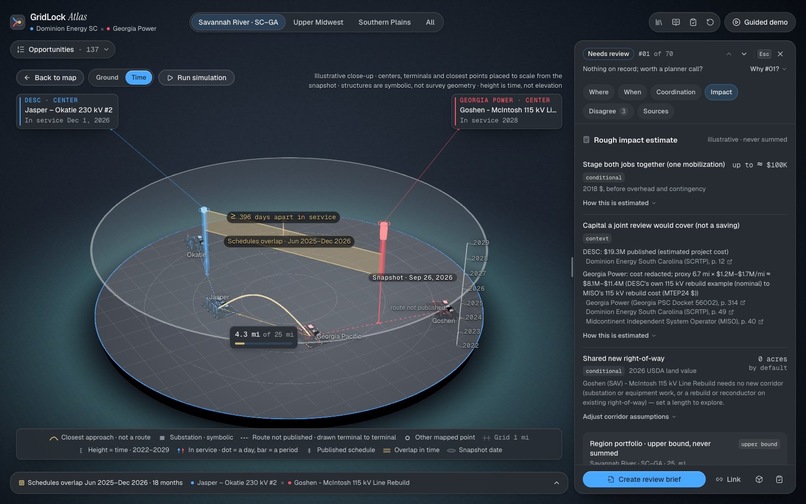Open the Opportunities 137 dropdown
Screen dimensions: 806x504
pyautogui.click(x=63, y=49)
